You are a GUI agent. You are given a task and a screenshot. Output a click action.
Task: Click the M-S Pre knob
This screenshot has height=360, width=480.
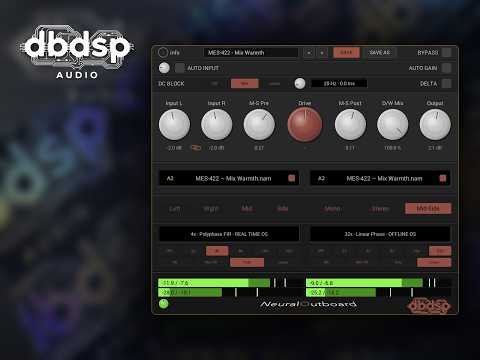(259, 125)
